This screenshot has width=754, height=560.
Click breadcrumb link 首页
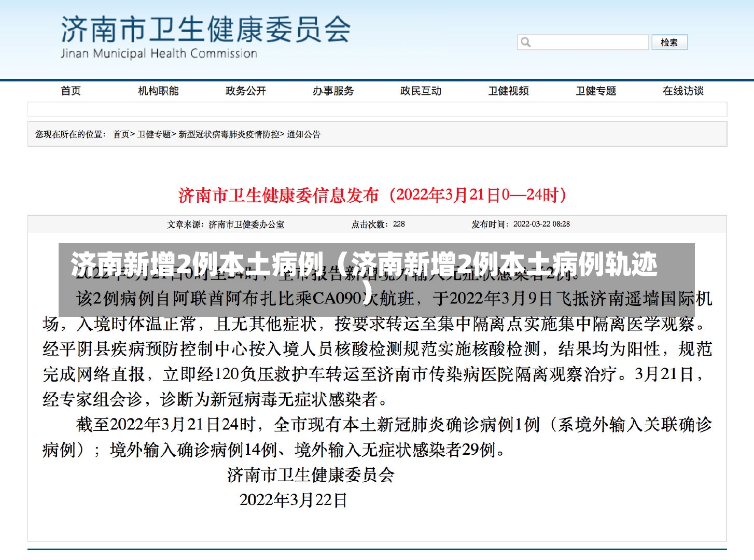pyautogui.click(x=121, y=134)
